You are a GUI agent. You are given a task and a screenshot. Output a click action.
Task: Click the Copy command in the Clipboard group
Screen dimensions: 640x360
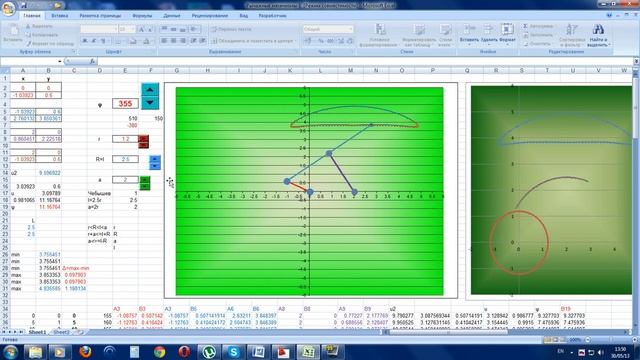(43, 35)
